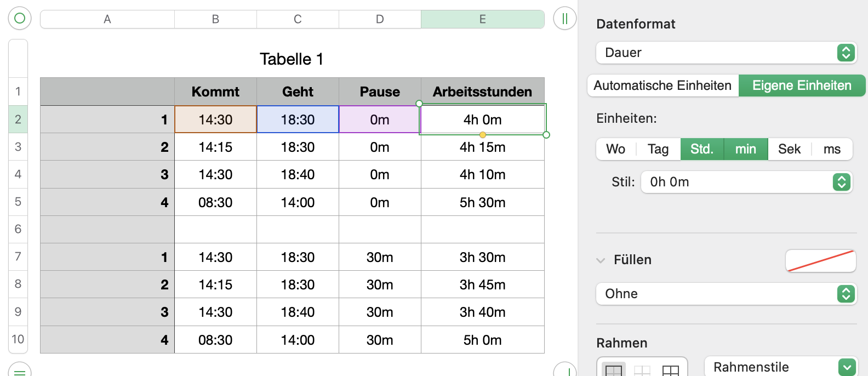Click the table select handle circle

(x=20, y=18)
